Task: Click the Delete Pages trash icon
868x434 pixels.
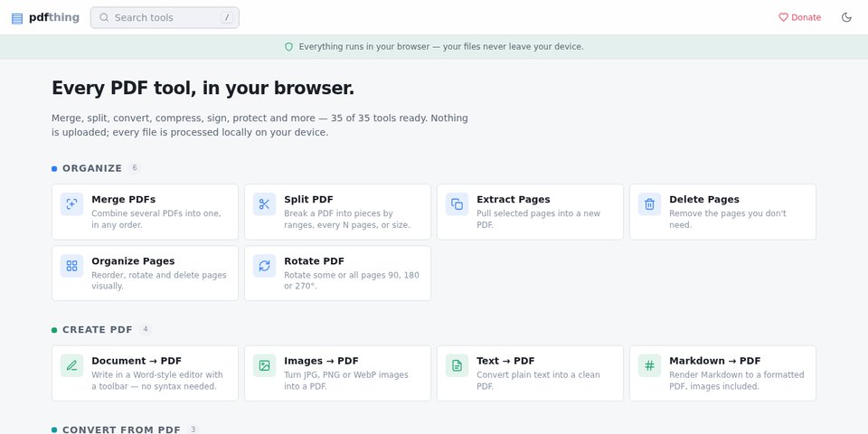Action: point(650,204)
